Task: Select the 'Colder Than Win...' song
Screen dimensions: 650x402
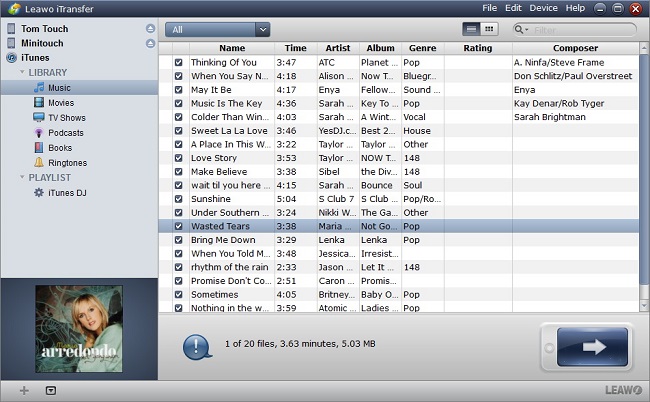Action: [230, 117]
